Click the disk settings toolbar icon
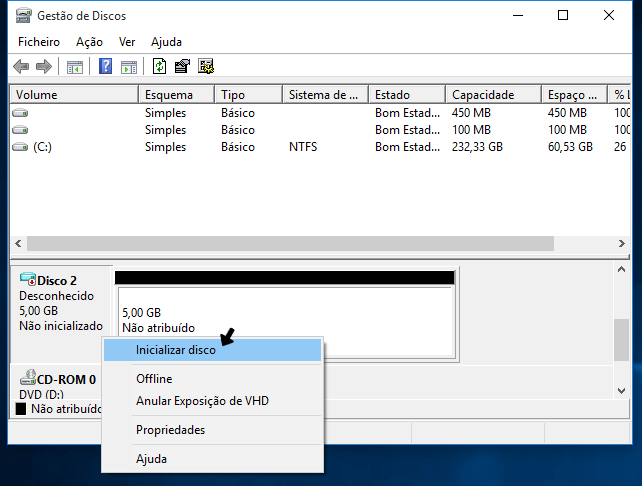Screen dimensions: 642x486 pyautogui.click(x=206, y=66)
